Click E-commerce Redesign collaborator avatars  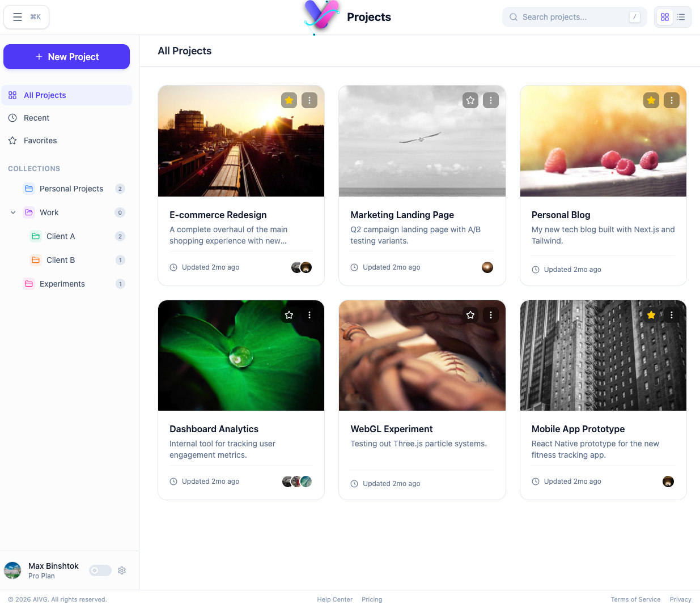click(x=302, y=267)
